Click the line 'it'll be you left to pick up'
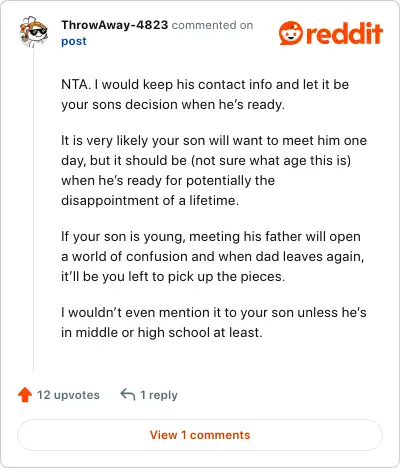The image size is (400, 468). click(173, 277)
